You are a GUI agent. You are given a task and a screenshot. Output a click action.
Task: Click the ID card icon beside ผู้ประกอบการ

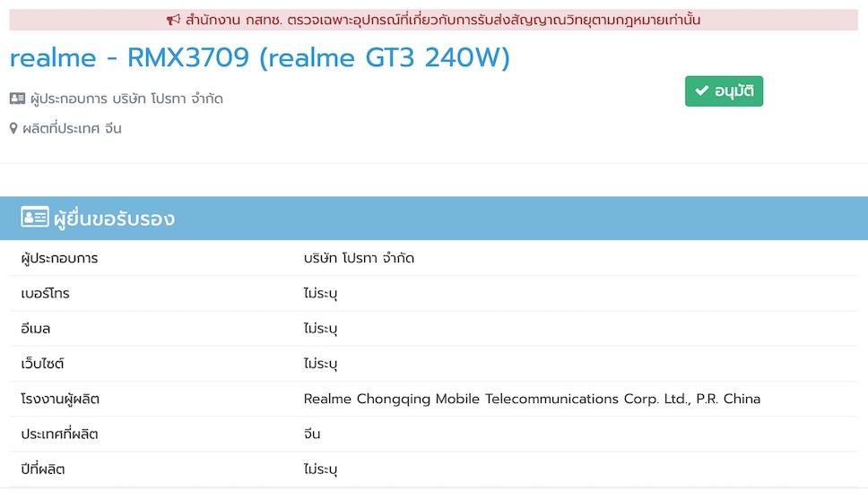[18, 99]
